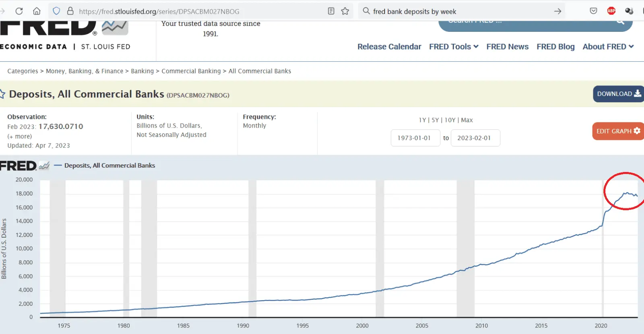Expand the FRED Tools dropdown menu
The width and height of the screenshot is (644, 334).
coord(454,47)
